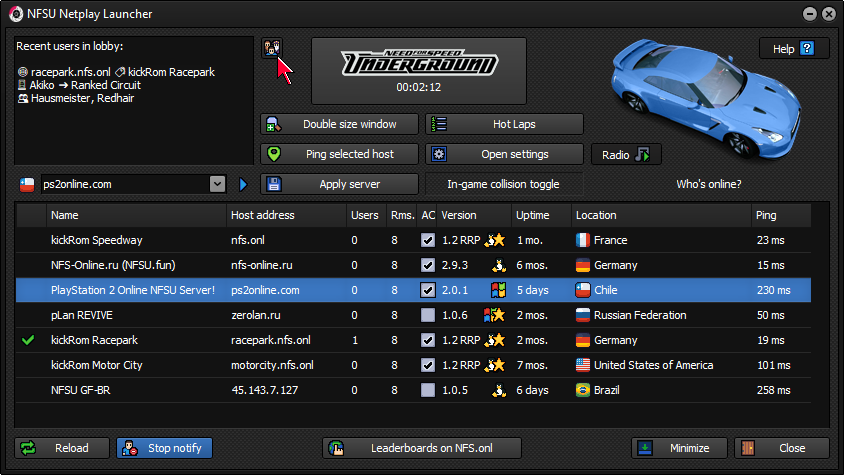Open the Help button
Viewport: 844px width, 475px height.
tap(794, 49)
